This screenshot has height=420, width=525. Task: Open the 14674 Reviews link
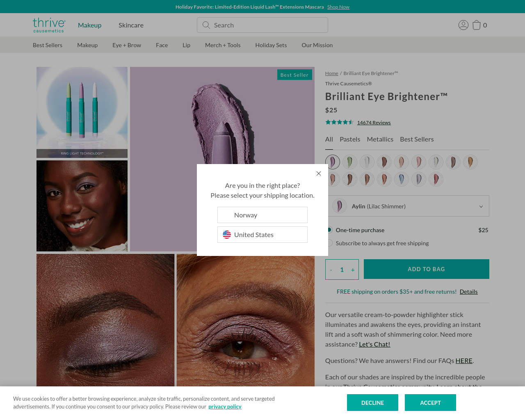point(374,123)
